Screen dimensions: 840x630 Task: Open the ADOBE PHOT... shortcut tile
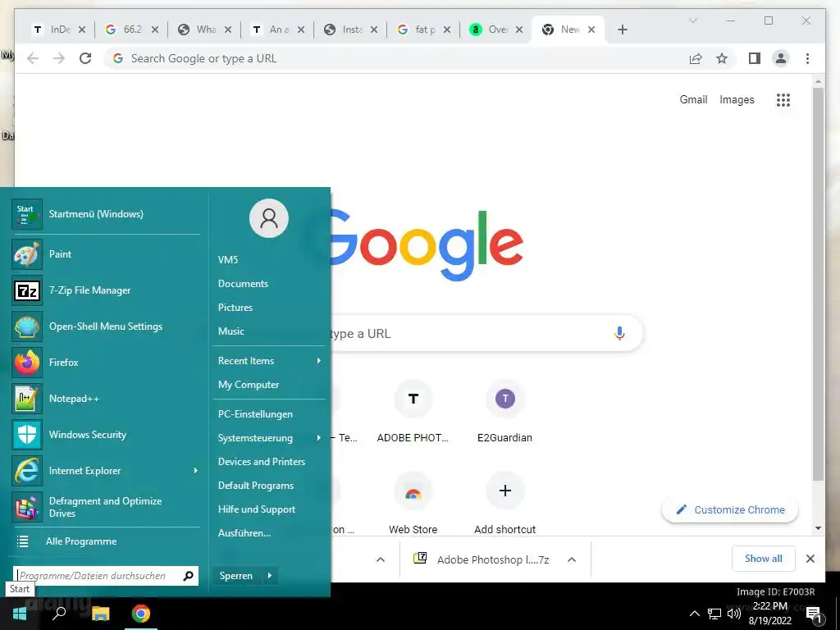(413, 412)
